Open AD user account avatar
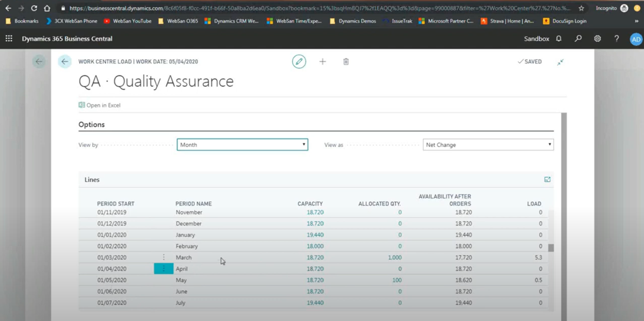 (x=636, y=39)
